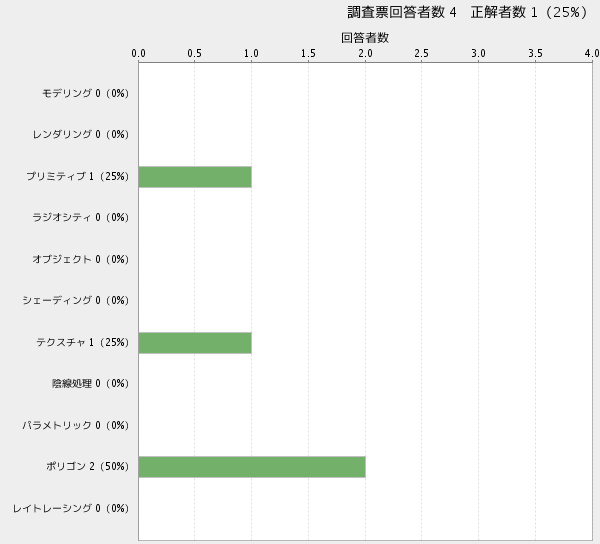Click the モデリング 0 (0%) label
This screenshot has width=600, height=544.
point(85,93)
